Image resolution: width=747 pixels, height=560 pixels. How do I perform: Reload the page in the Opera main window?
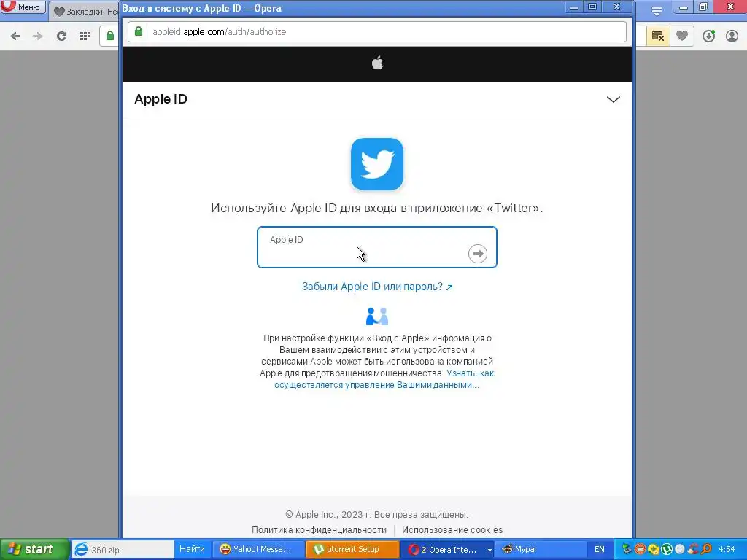click(x=61, y=36)
